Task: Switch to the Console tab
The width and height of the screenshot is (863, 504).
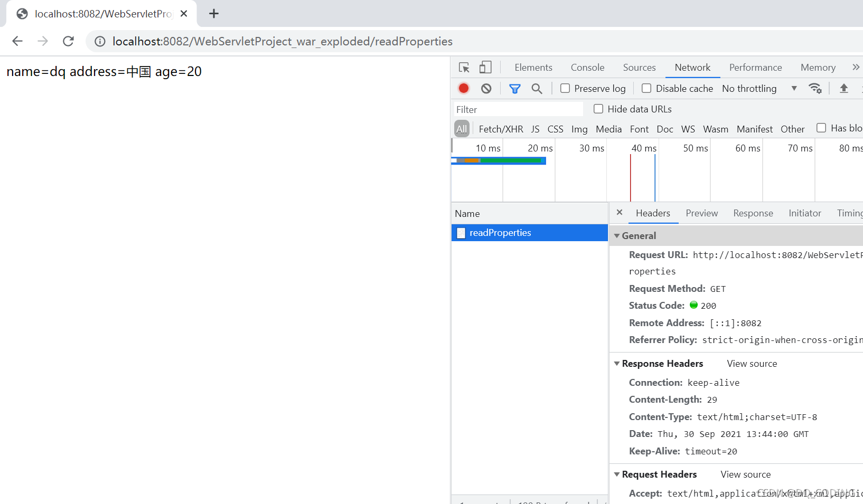Action: 587,68
